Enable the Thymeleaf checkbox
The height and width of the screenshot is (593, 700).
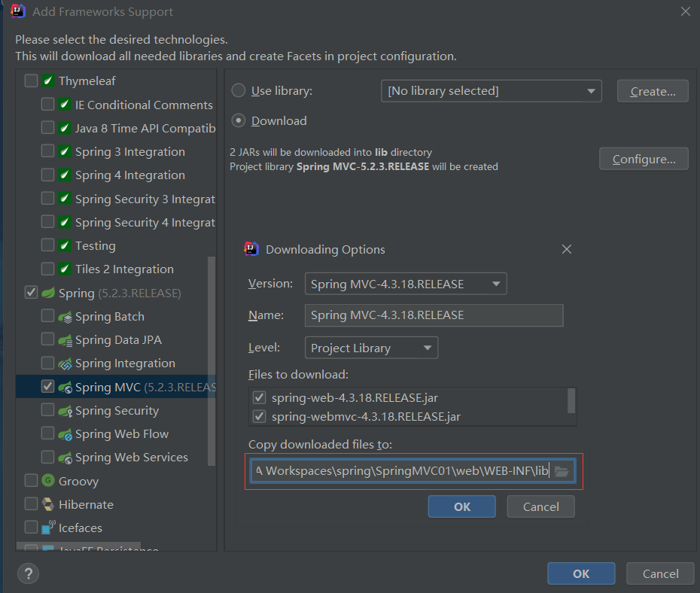click(32, 81)
